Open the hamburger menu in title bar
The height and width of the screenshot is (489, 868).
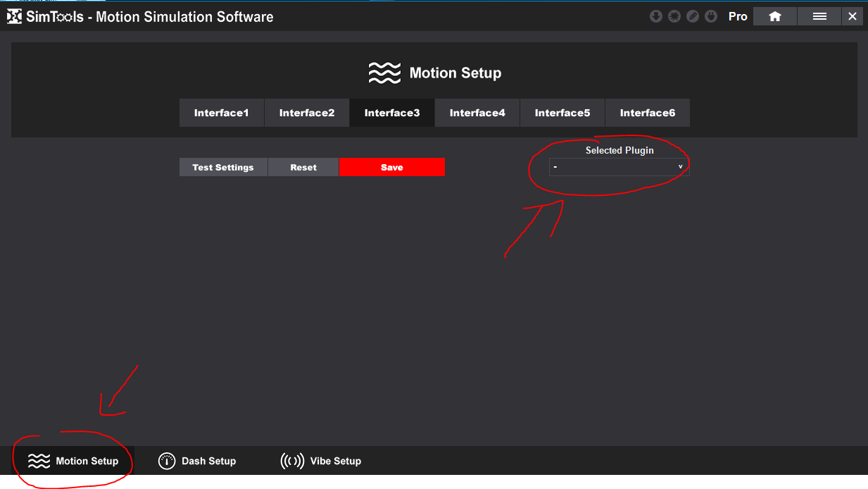tap(819, 16)
